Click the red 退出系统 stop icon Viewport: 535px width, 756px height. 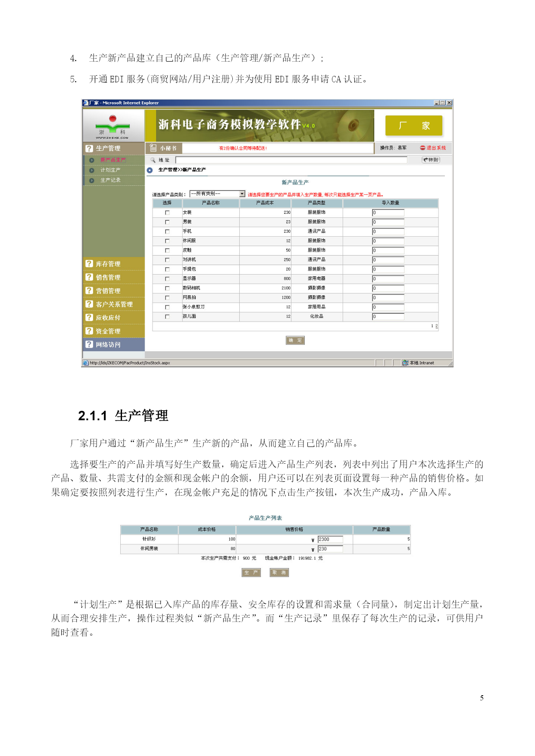click(x=422, y=148)
